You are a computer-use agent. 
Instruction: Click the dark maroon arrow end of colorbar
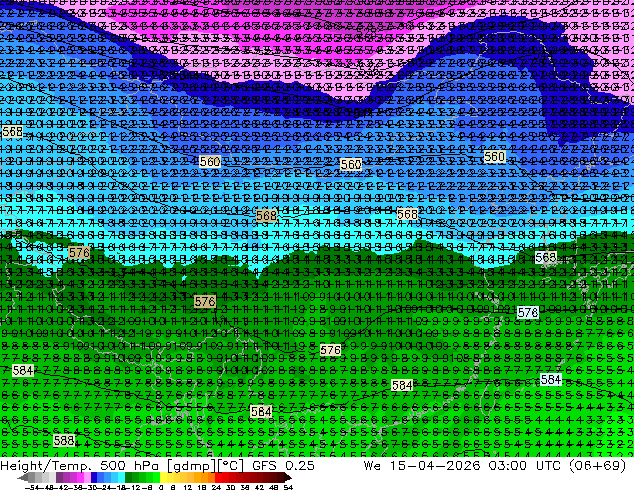click(x=287, y=478)
